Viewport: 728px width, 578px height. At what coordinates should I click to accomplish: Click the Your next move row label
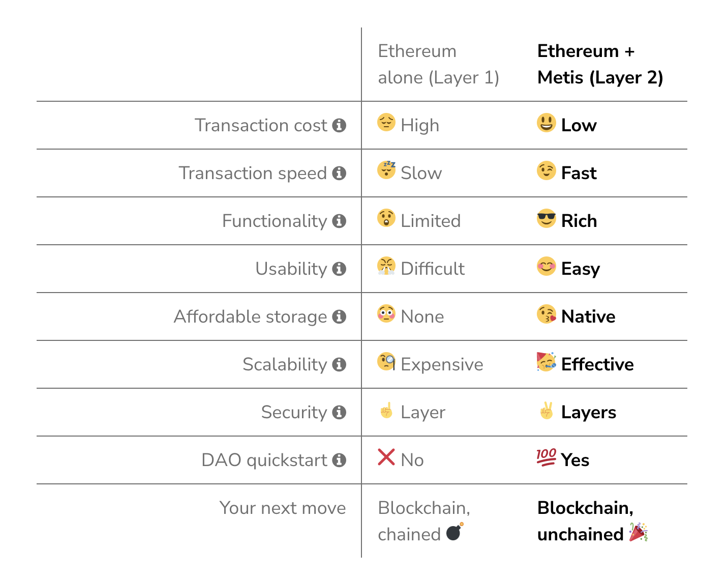click(x=283, y=508)
